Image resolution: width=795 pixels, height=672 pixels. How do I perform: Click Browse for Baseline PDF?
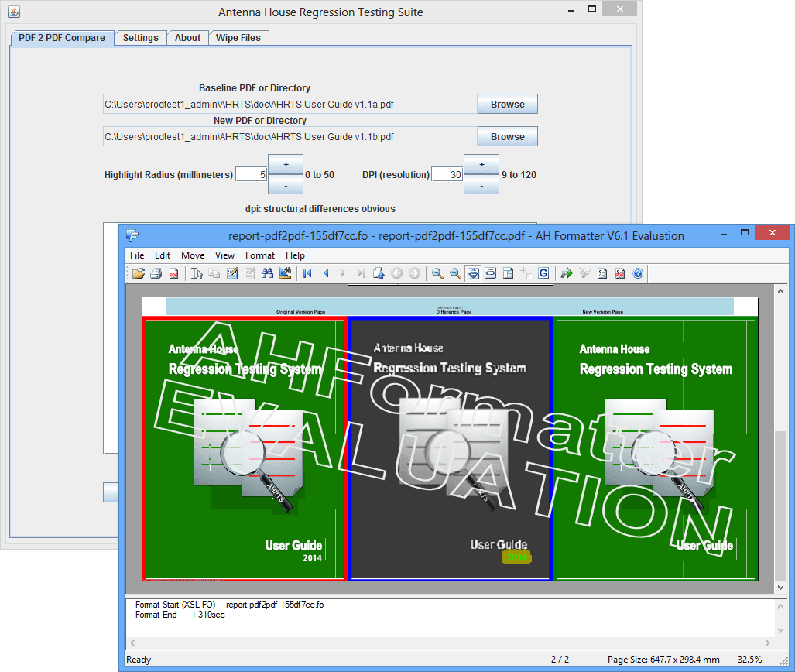point(508,104)
